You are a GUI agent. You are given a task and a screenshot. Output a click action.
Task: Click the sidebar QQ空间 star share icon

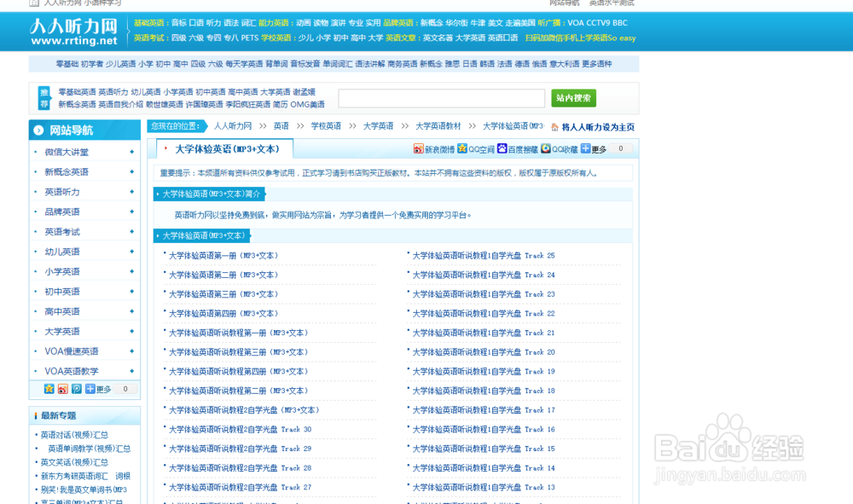(x=49, y=389)
